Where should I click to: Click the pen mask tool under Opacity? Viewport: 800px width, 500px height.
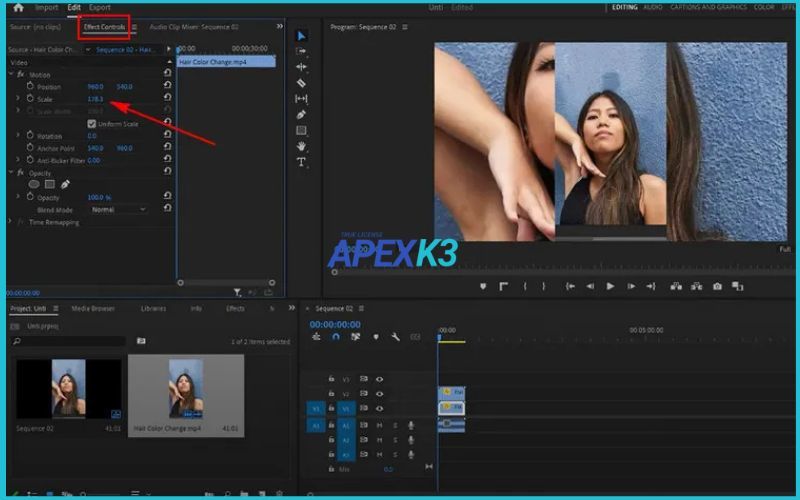66,184
